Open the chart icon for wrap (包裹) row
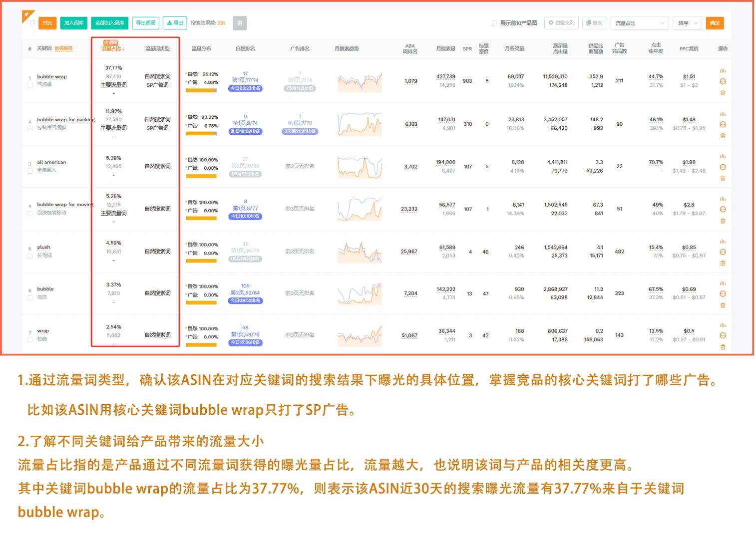 (x=723, y=325)
